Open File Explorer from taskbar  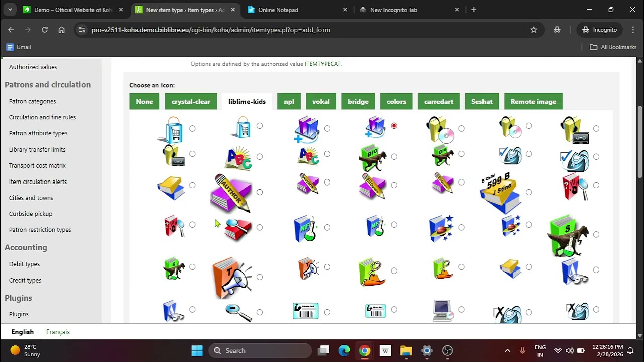point(406,350)
